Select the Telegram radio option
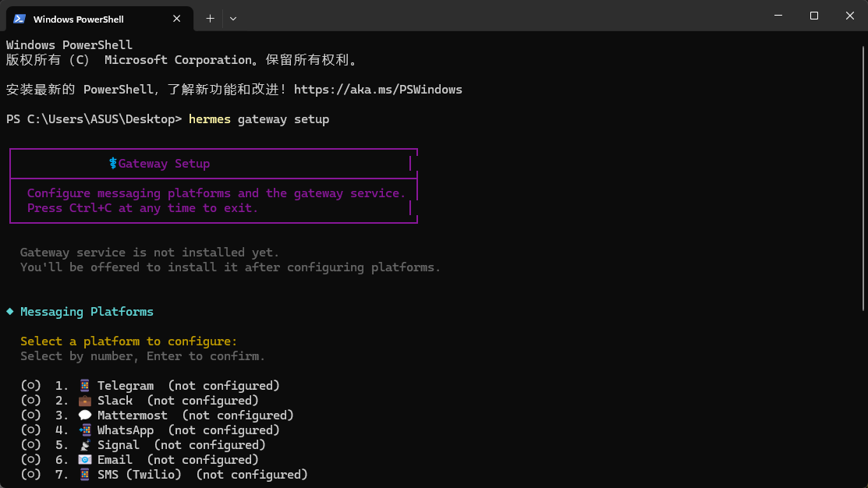The image size is (868, 488). [x=31, y=386]
